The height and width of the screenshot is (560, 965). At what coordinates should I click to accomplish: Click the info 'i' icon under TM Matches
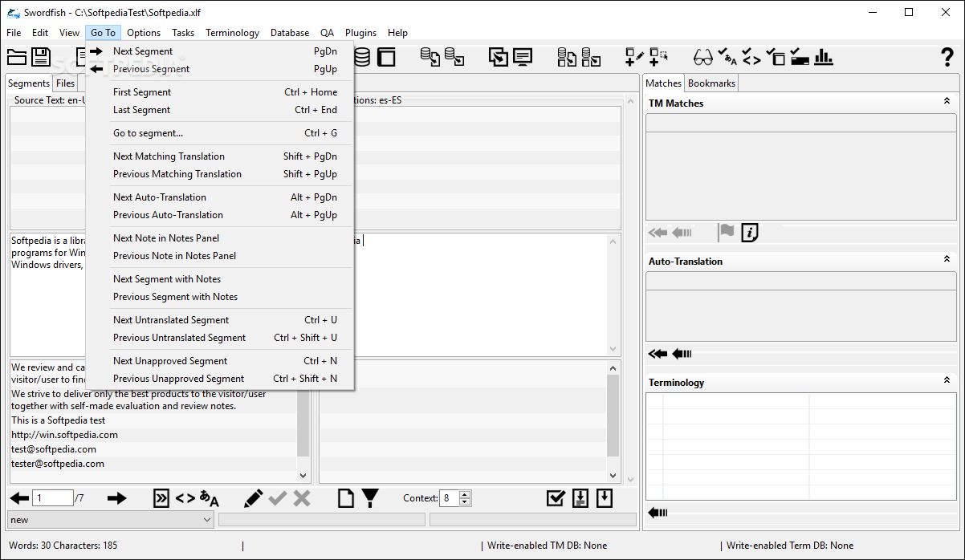[x=750, y=233]
